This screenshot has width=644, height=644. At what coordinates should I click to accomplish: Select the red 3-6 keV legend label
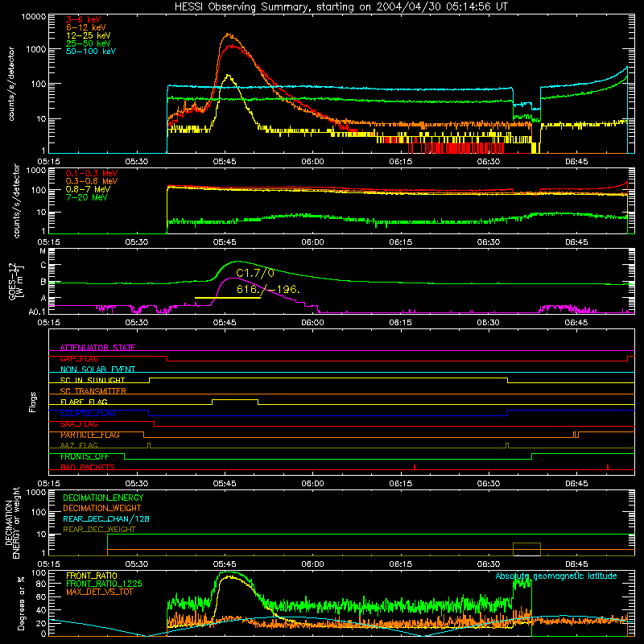(84, 19)
